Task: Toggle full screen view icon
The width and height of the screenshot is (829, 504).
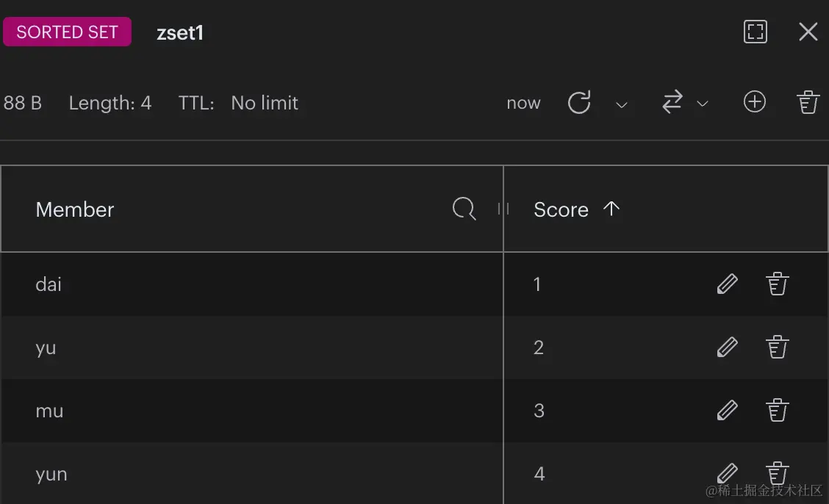Action: click(756, 32)
